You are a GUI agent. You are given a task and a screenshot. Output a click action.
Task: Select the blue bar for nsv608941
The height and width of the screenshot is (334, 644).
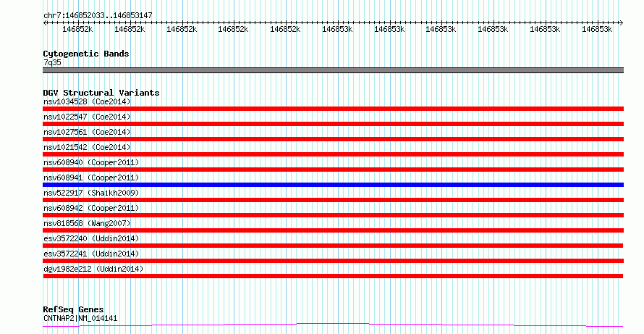(333, 185)
